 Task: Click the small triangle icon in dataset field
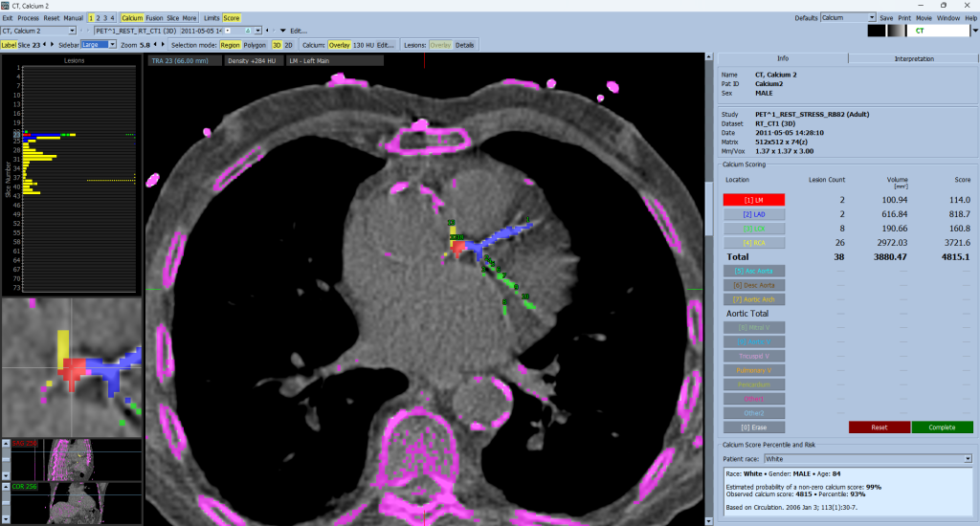248,31
